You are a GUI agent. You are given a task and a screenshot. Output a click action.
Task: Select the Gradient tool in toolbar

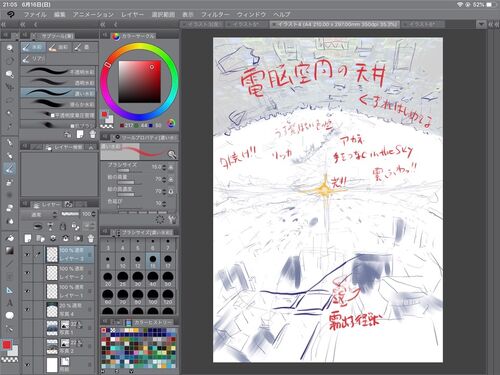[x=10, y=251]
